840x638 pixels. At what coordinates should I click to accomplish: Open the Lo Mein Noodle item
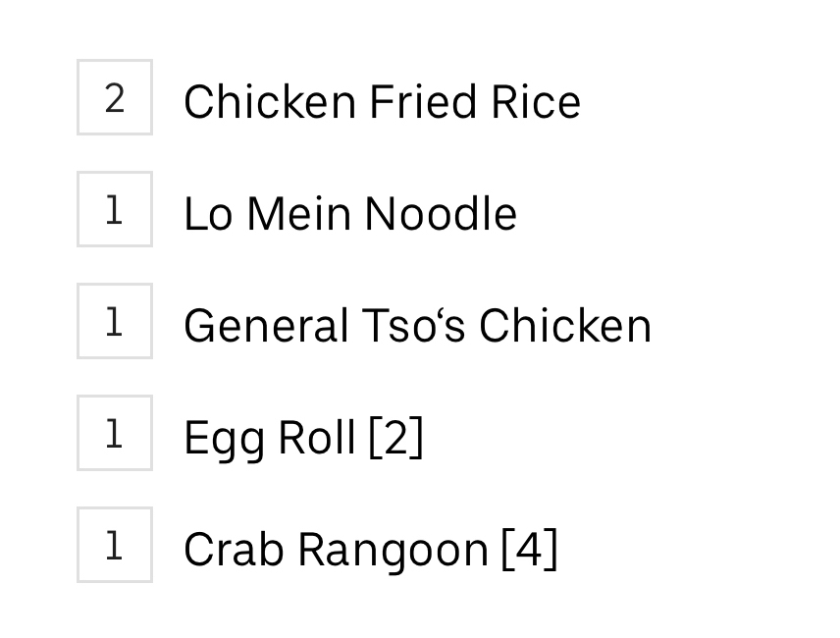(x=349, y=214)
